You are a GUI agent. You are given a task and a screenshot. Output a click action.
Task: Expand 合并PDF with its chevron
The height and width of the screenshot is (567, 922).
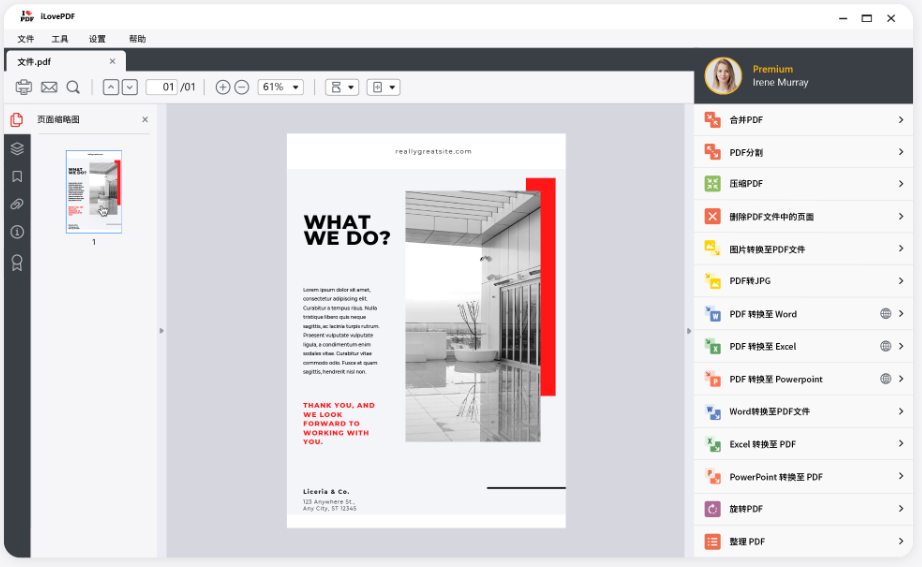coord(901,120)
